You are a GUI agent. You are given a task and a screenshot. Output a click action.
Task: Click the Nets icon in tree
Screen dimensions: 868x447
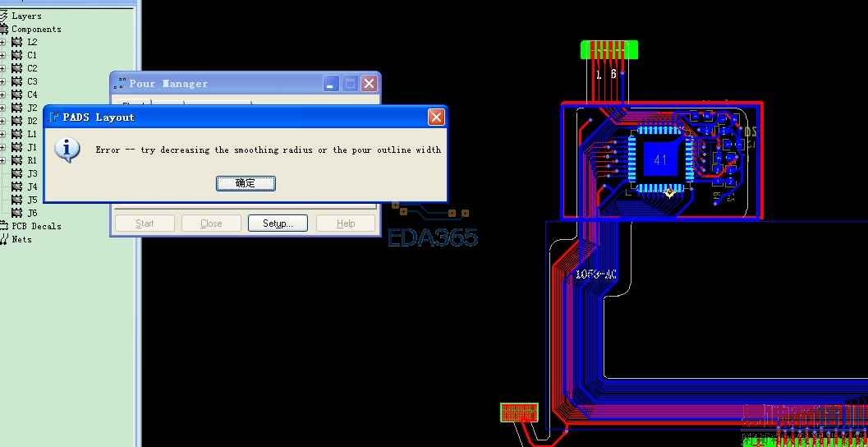[x=4, y=239]
